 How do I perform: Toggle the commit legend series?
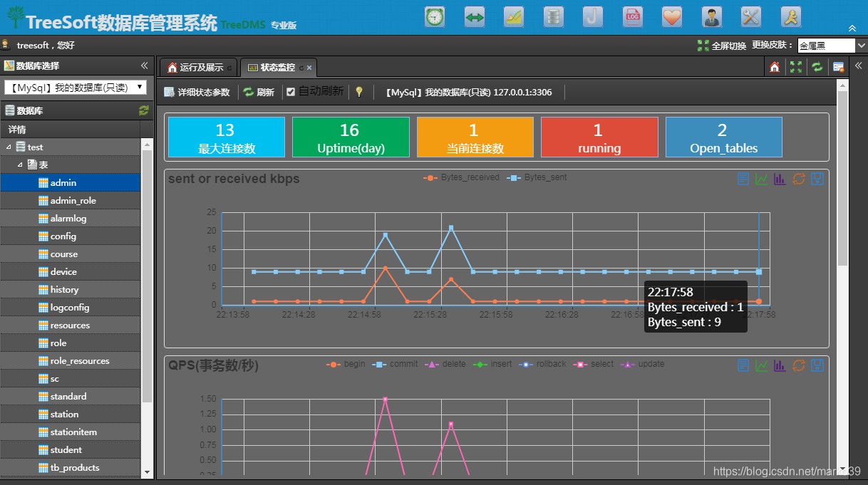point(395,364)
